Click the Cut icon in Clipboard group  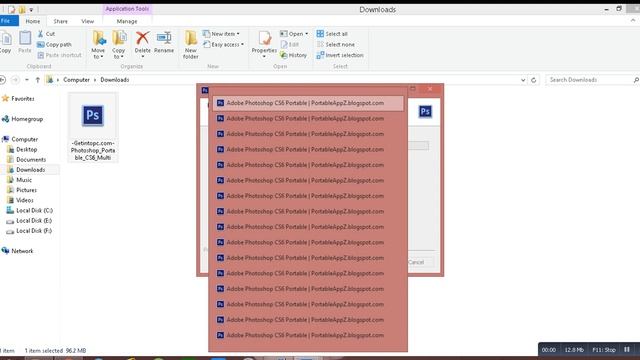(40, 34)
